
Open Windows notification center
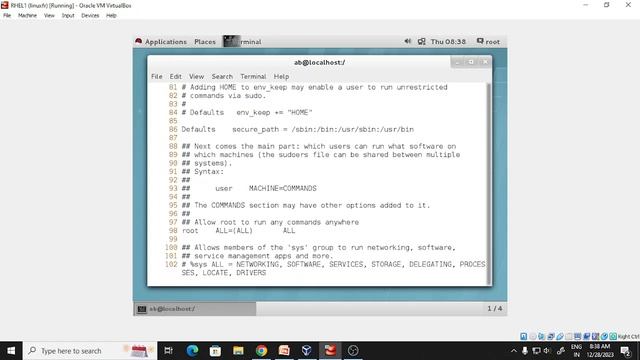(626, 351)
